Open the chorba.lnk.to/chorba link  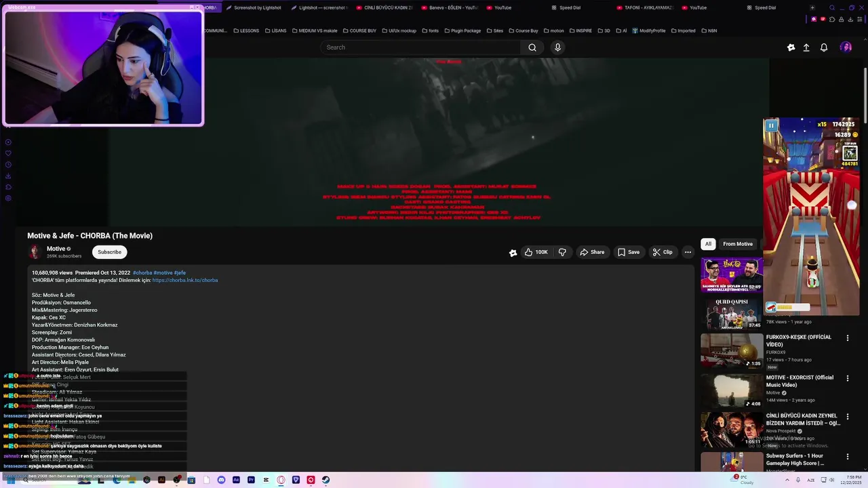(185, 280)
